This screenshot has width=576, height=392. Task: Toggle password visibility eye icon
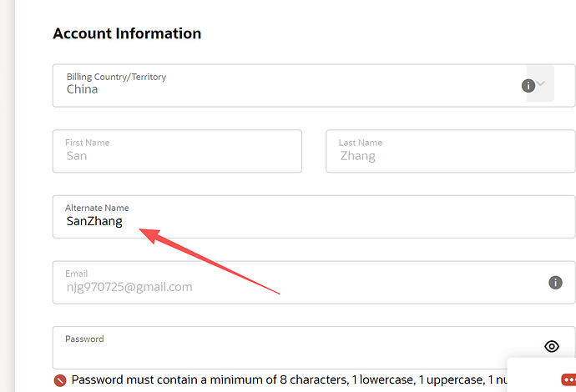(552, 346)
